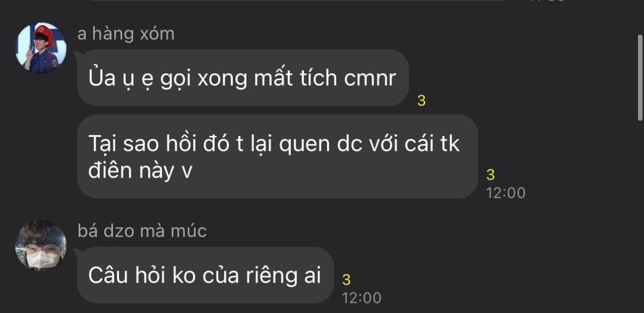Select the message "Ủa ụ ẹ gọi xong mất tích cmnr"

(x=243, y=78)
